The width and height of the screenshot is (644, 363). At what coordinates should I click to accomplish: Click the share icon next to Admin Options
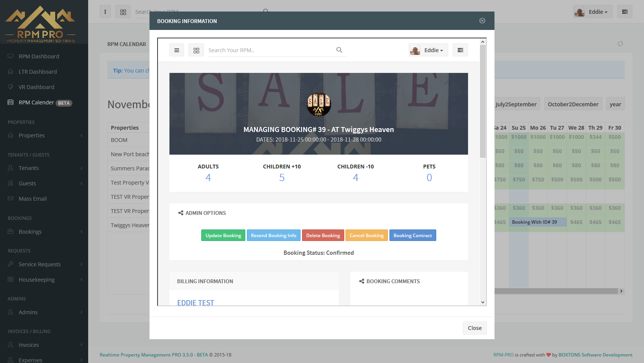click(x=181, y=213)
